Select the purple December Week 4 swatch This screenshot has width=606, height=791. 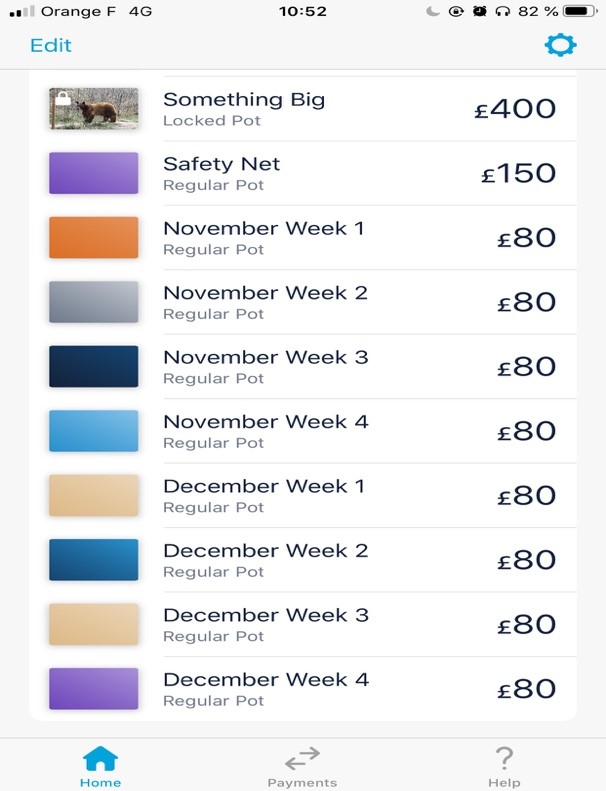point(93,689)
